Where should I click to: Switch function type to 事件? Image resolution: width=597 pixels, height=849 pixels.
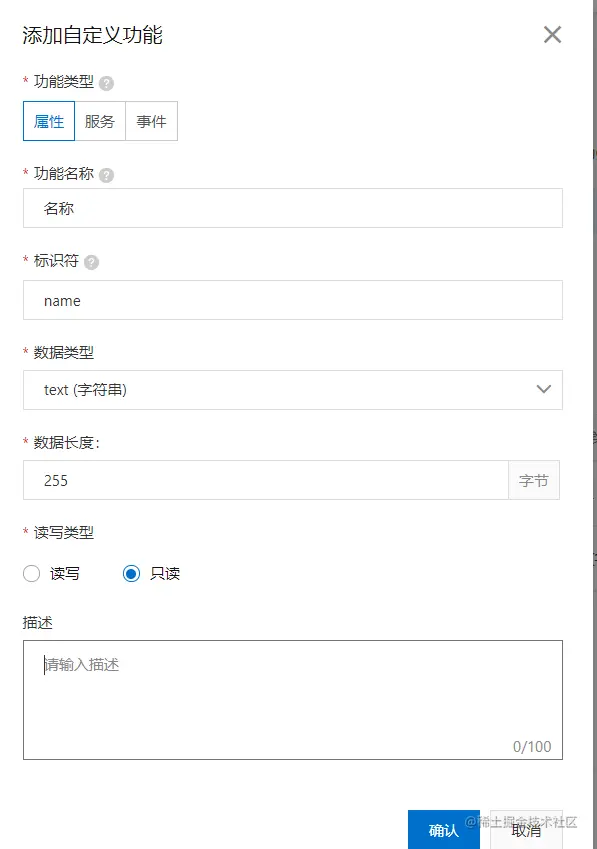coord(152,121)
